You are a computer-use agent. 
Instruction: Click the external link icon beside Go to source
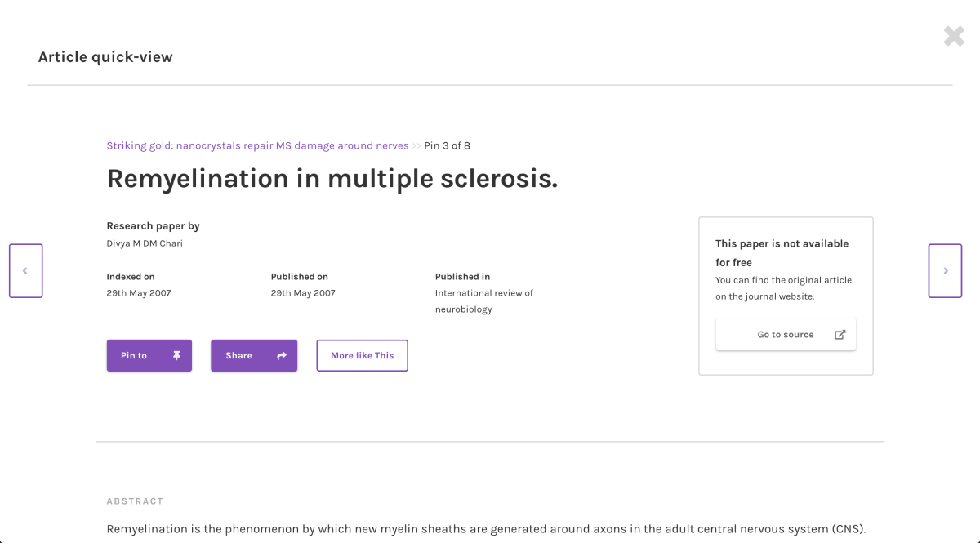click(840, 335)
